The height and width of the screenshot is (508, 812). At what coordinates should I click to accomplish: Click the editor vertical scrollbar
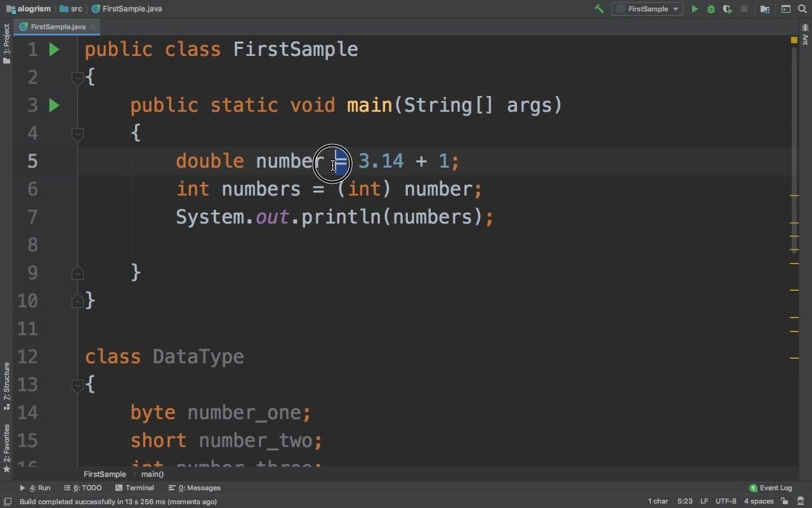(794, 150)
